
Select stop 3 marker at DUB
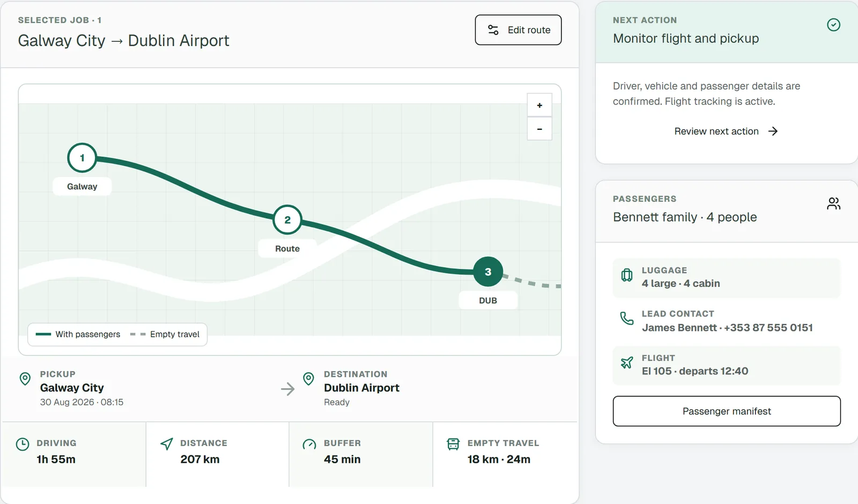click(488, 272)
